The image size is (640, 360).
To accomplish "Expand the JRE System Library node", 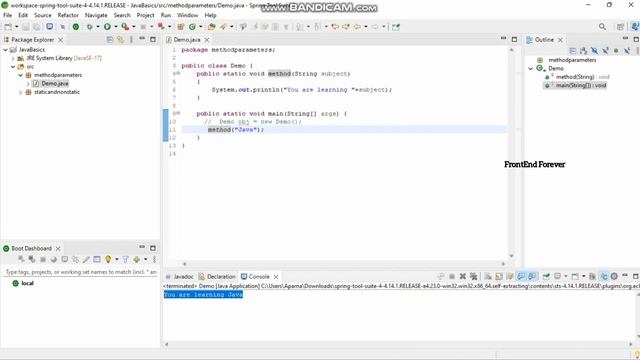I will click(13, 58).
